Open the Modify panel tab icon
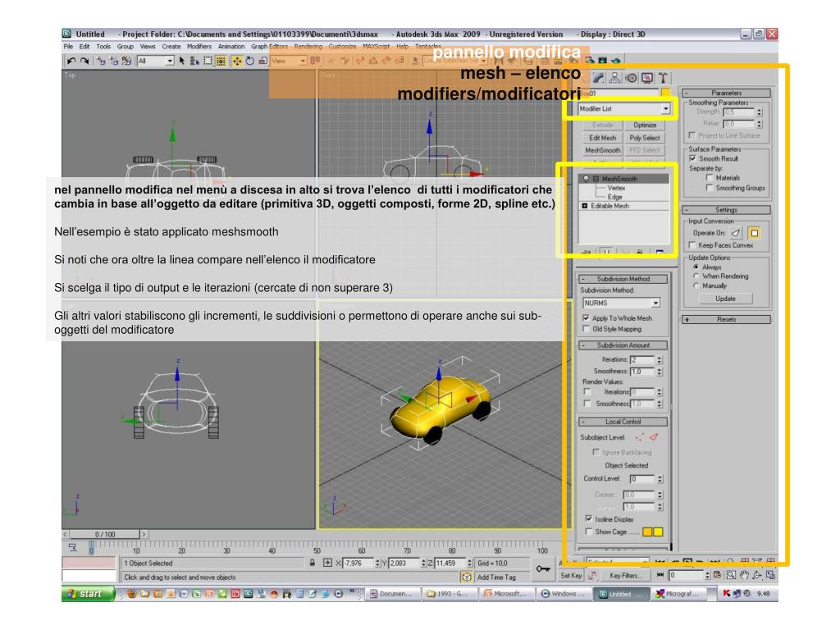This screenshot has height=630, width=840. (598, 78)
